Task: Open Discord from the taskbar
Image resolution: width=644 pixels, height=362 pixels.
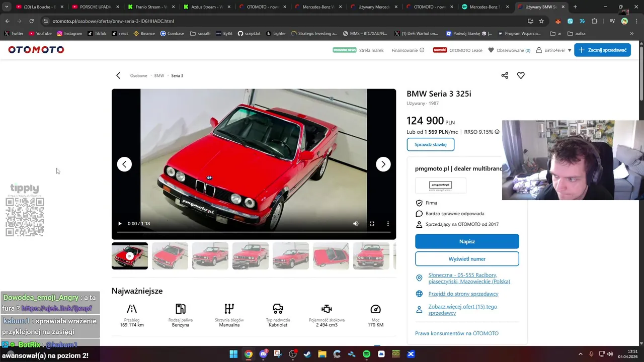Action: [x=263, y=354]
